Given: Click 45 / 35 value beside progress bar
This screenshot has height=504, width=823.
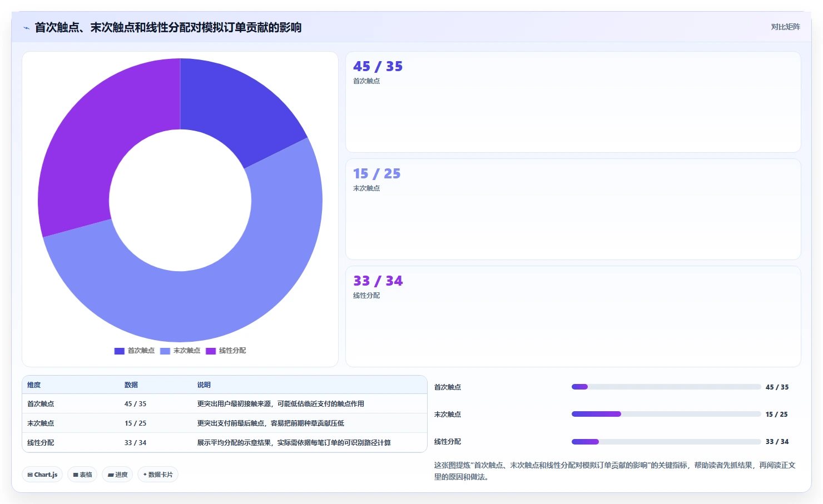Looking at the screenshot, I should point(777,387).
